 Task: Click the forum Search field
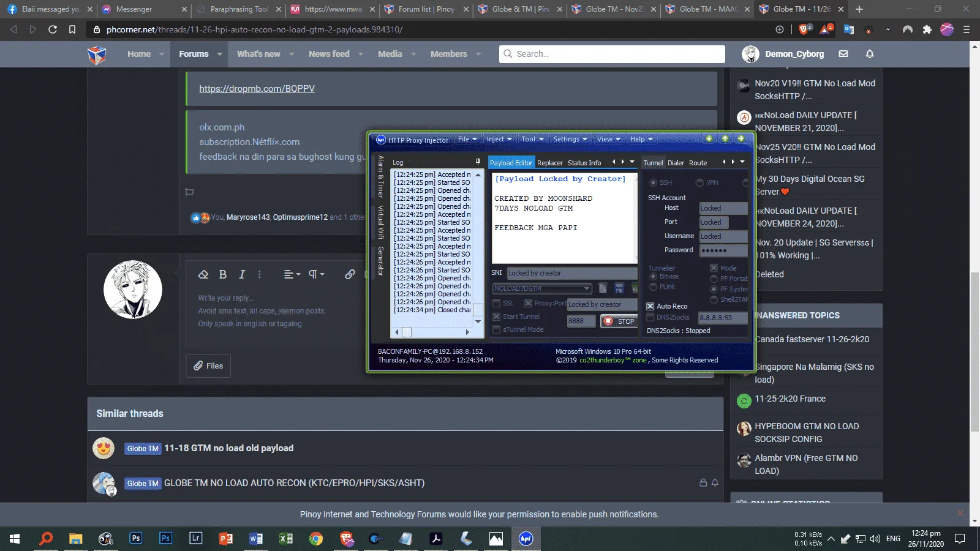click(x=612, y=54)
